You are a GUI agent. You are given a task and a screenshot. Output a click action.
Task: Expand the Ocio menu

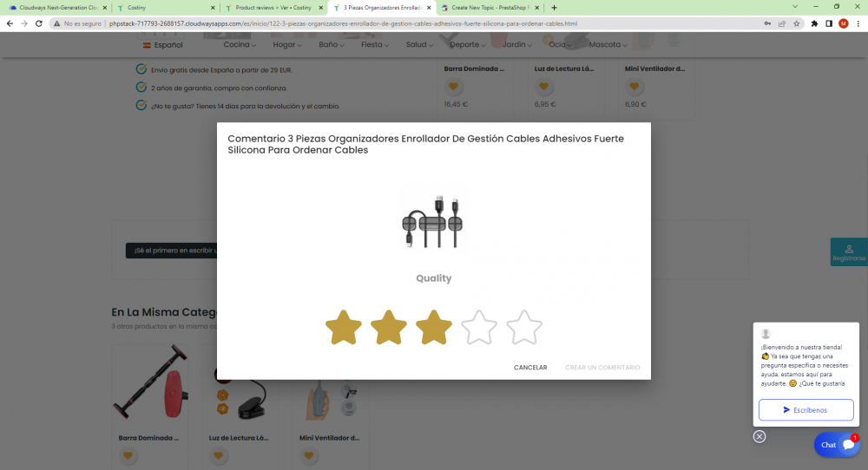point(560,45)
